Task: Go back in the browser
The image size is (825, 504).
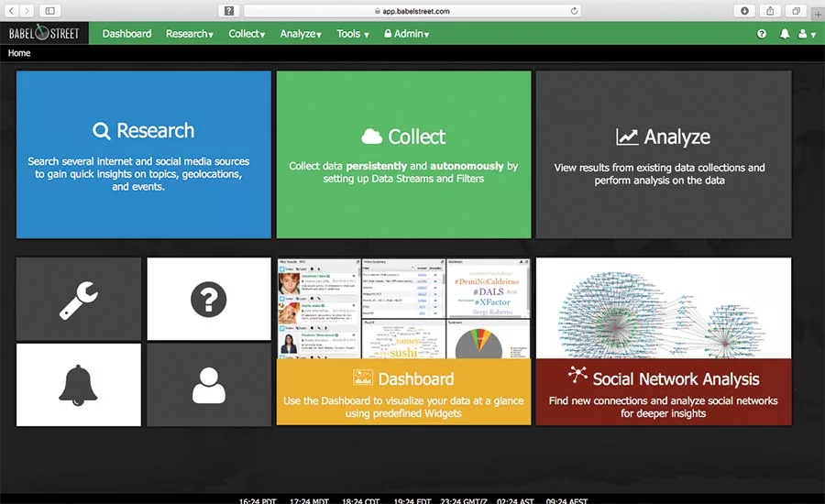Action: (12, 10)
